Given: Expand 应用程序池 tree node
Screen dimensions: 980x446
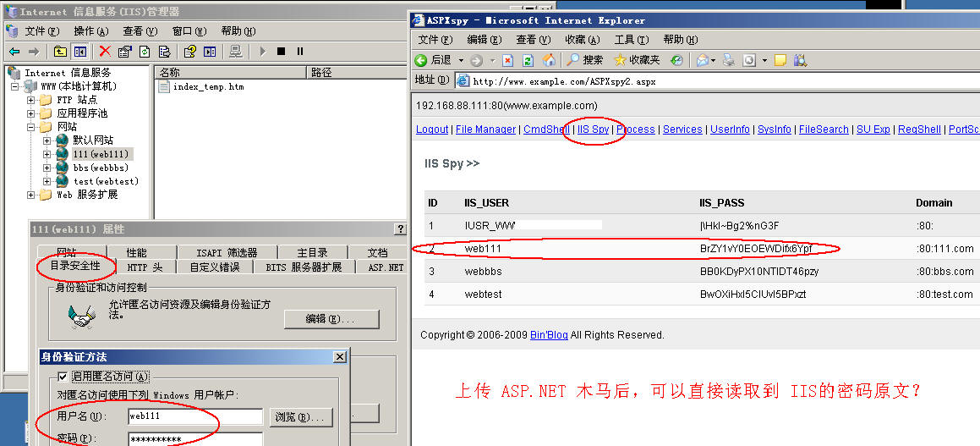Looking at the screenshot, I should point(30,114).
